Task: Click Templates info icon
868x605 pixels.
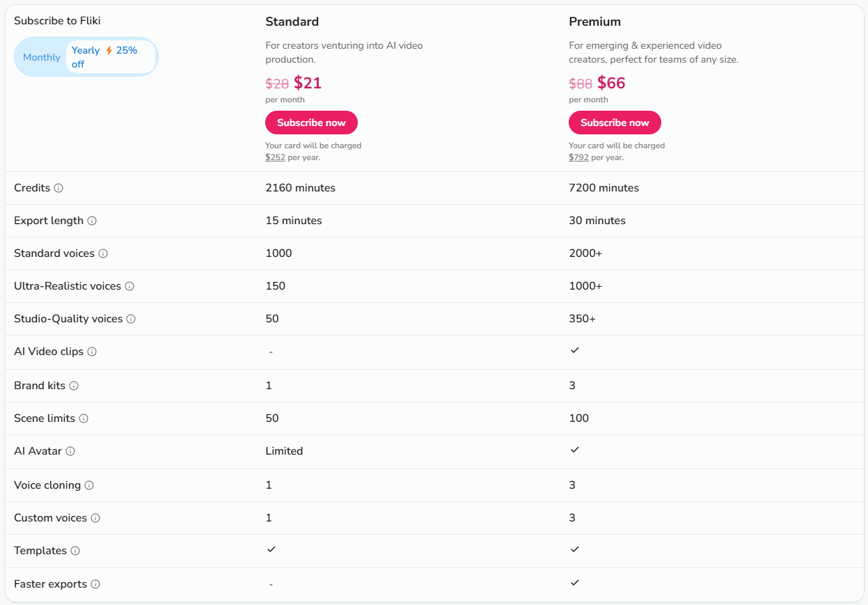Action: (75, 551)
